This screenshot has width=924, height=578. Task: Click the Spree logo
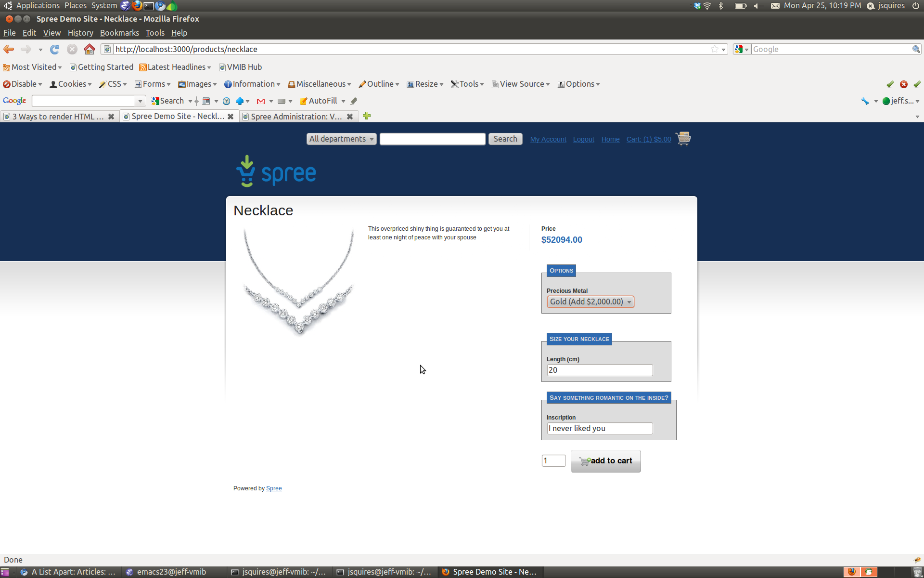coord(276,172)
